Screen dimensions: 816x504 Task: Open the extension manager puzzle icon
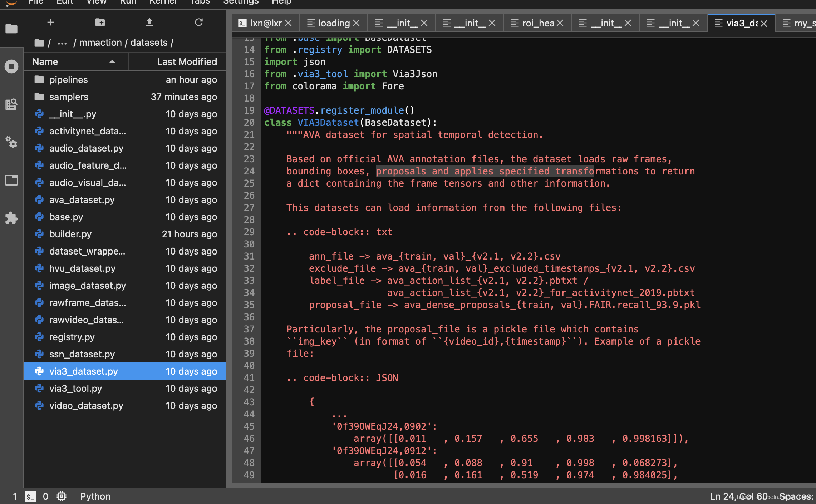coord(11,218)
